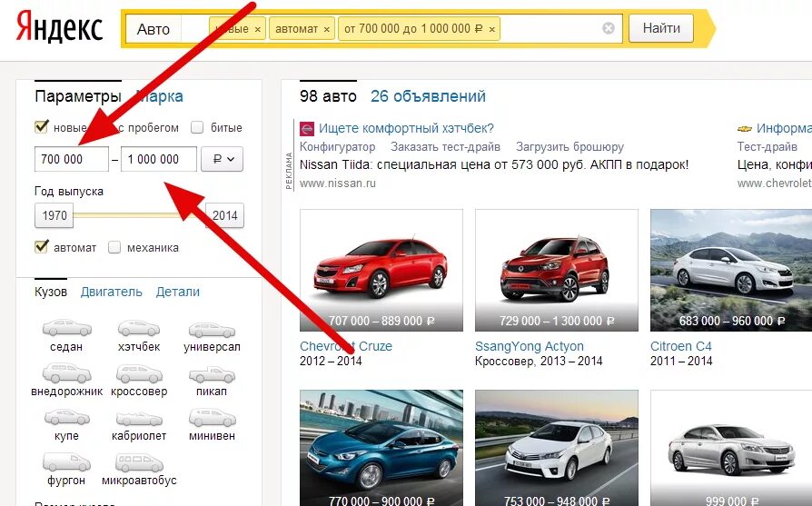Click the Найти search button
This screenshot has height=506, width=812.
click(661, 28)
